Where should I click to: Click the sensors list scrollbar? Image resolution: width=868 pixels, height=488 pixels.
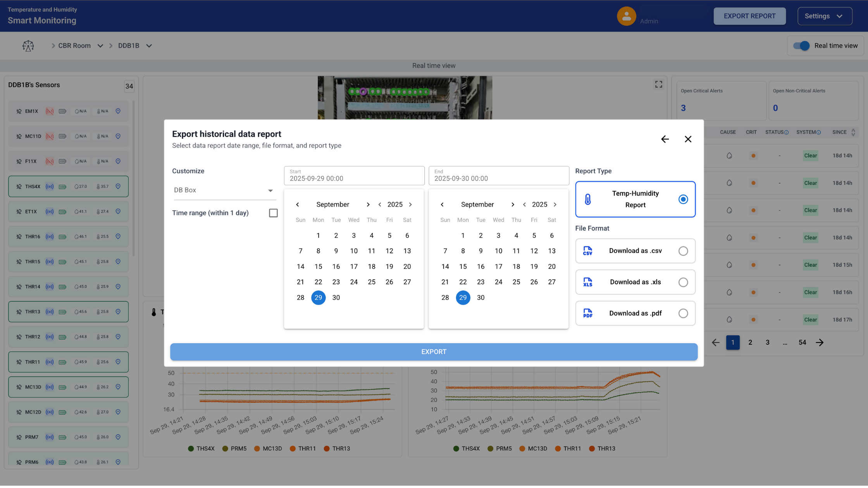click(133, 178)
